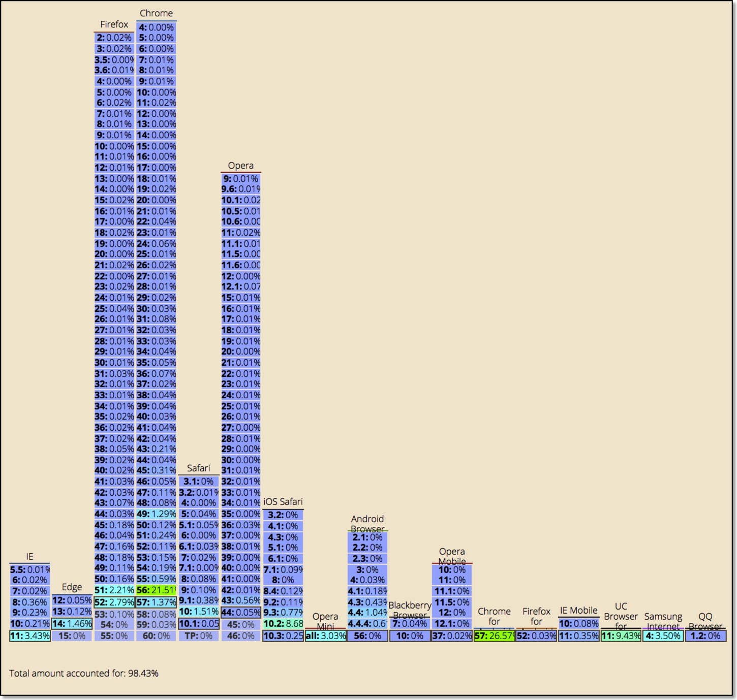The width and height of the screenshot is (737, 700).
Task: Click Total amount accounted for: 98.43% text
Action: click(x=84, y=673)
